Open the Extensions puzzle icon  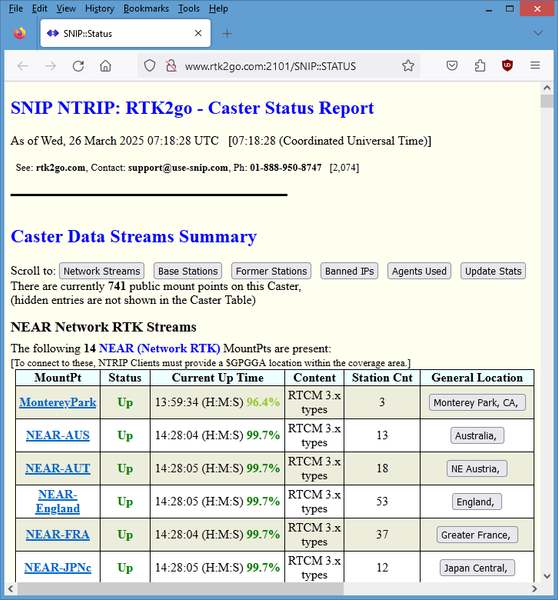point(480,66)
